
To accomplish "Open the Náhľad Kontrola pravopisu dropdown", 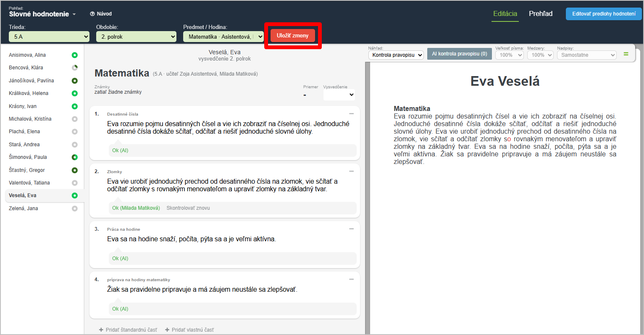I will 396,55.
